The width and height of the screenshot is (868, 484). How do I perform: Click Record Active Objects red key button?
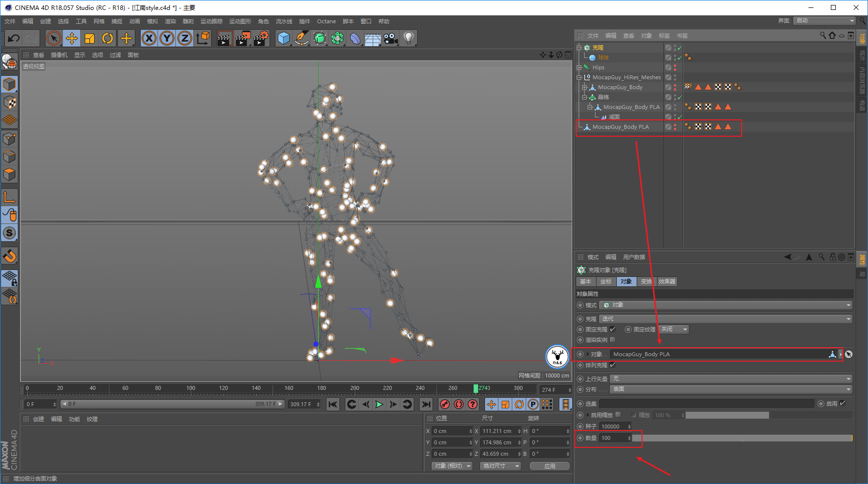[x=445, y=404]
